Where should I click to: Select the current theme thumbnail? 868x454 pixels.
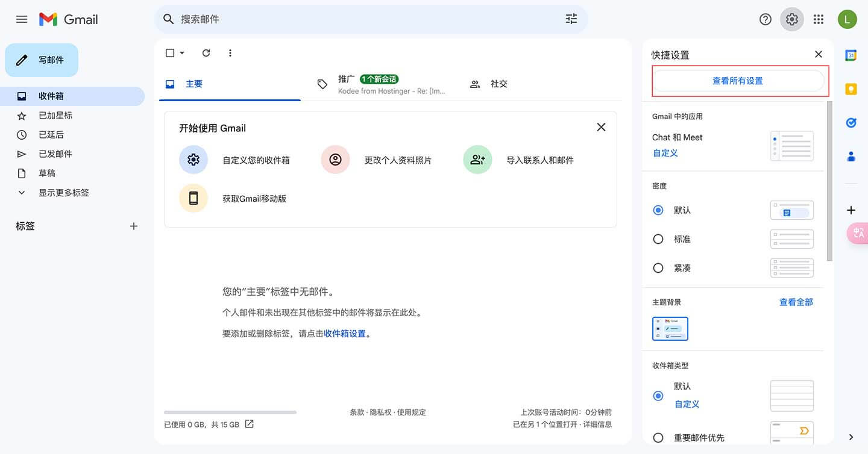click(670, 329)
